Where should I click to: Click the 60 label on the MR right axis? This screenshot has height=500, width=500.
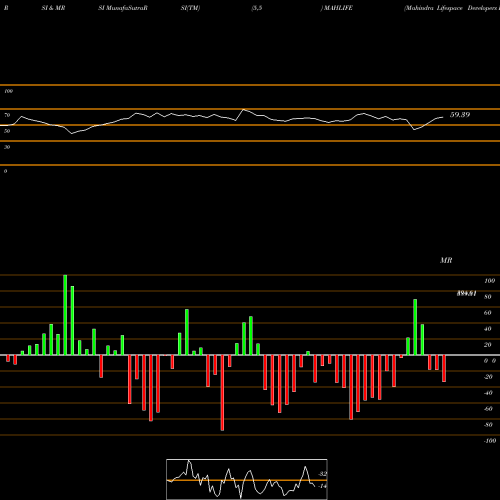coord(488,313)
